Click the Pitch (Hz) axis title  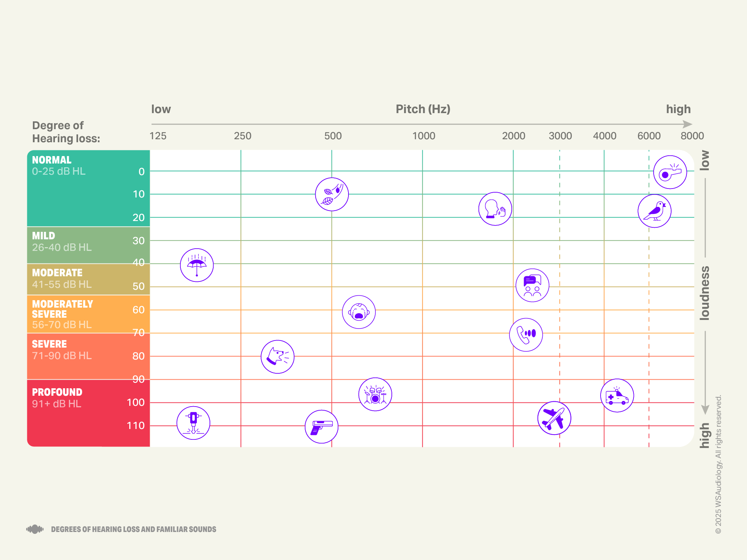(423, 109)
